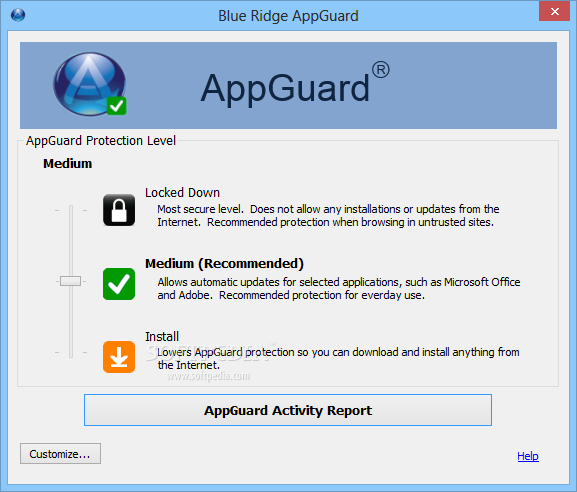Open the AppGuard Activity Report

click(x=288, y=410)
